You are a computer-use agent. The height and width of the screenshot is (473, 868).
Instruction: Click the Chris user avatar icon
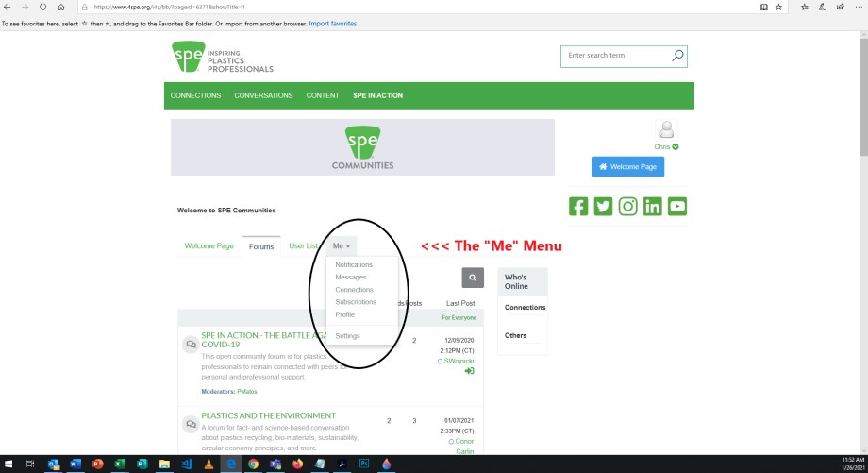click(x=666, y=130)
